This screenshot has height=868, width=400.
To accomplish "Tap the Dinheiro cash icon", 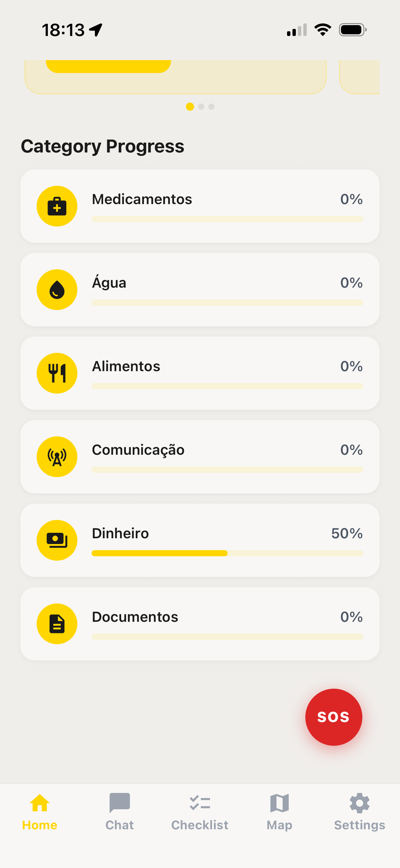I will 57,540.
